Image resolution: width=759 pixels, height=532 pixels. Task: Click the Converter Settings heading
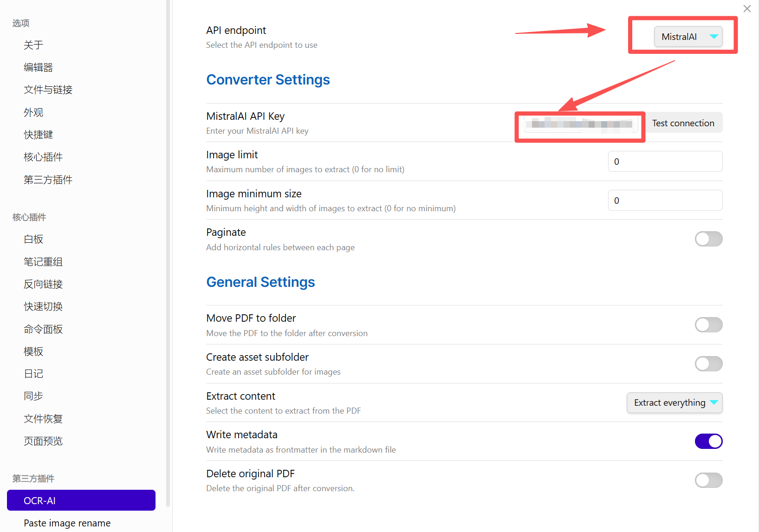(268, 80)
